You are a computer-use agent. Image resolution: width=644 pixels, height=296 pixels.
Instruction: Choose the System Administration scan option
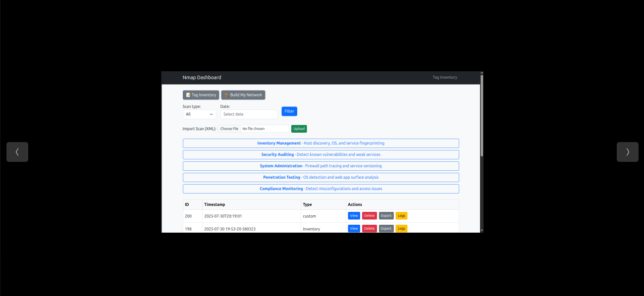pyautogui.click(x=321, y=166)
